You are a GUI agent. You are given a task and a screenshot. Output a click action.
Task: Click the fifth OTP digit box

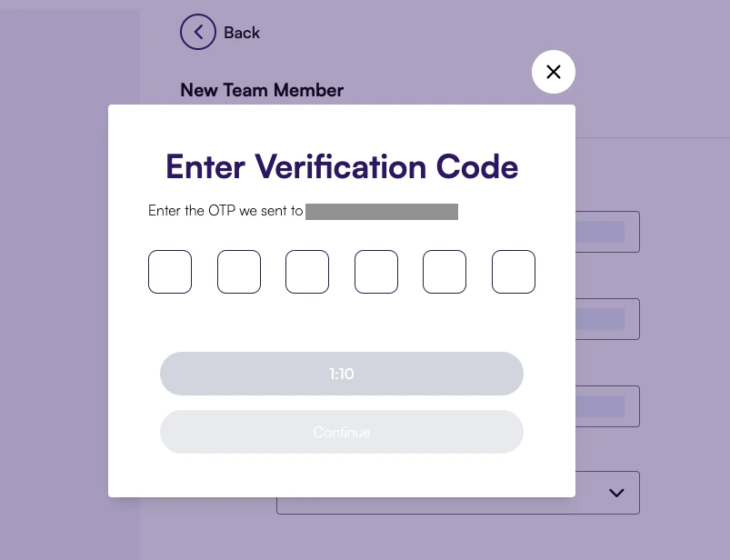click(444, 271)
